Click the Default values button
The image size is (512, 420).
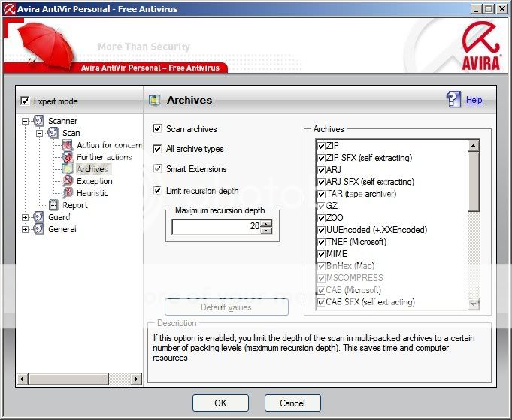pyautogui.click(x=226, y=307)
